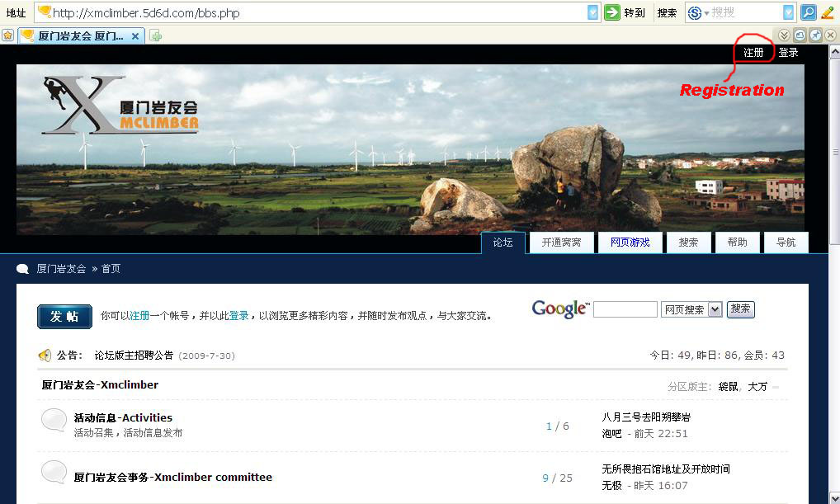Click the 注册 registration link at top
The image size is (840, 504).
click(753, 53)
